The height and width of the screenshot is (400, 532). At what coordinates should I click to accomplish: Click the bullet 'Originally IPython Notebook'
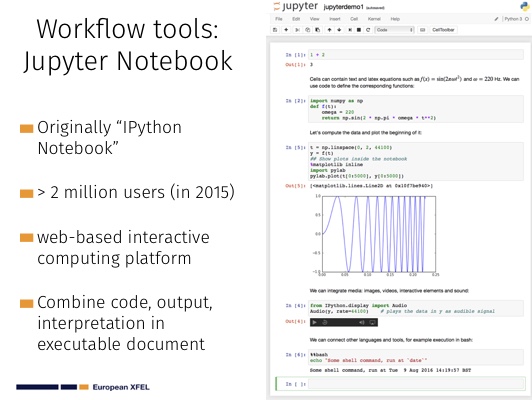[109, 137]
